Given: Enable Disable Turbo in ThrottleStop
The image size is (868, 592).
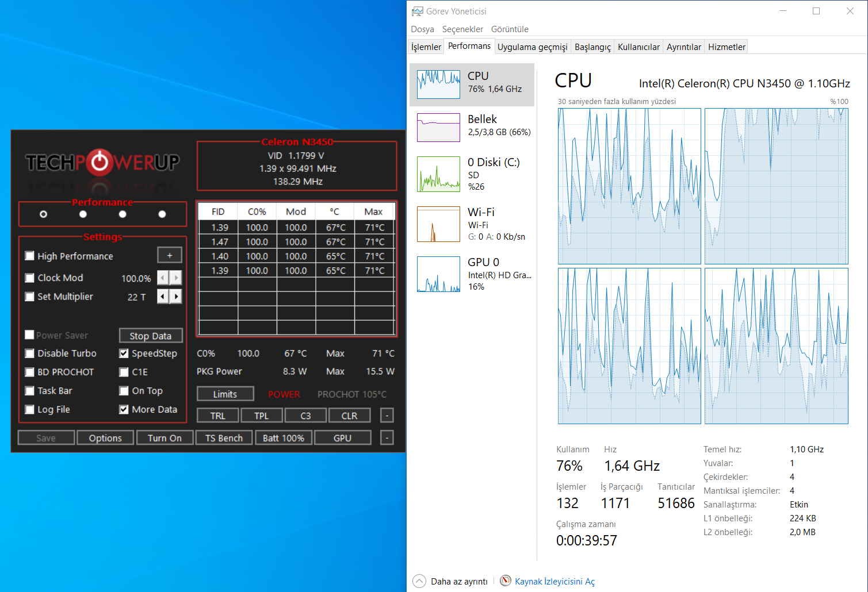Looking at the screenshot, I should click(30, 353).
